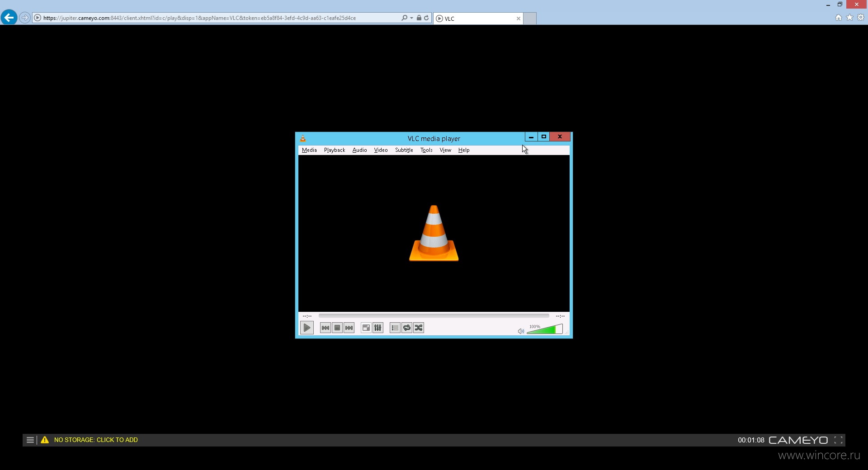Viewport: 868px width, 470px height.
Task: Toggle the VLC playlist view
Action: (395, 328)
